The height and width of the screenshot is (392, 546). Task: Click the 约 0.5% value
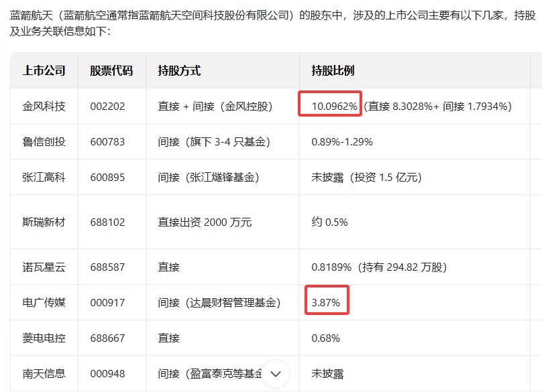pyautogui.click(x=330, y=222)
